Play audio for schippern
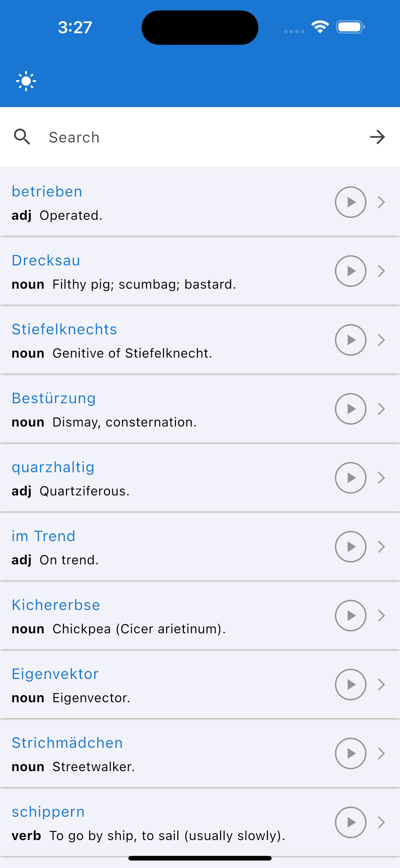Screen dimensions: 400x868 click(x=350, y=822)
